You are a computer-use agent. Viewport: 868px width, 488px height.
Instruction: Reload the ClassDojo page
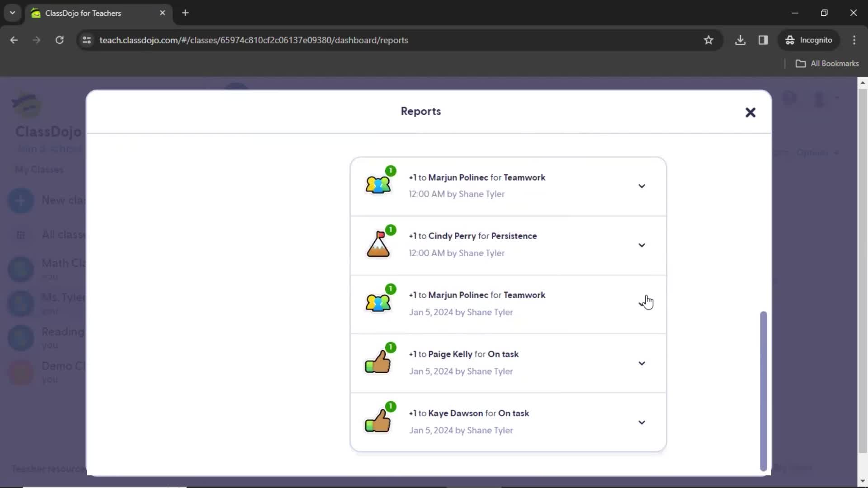click(60, 40)
